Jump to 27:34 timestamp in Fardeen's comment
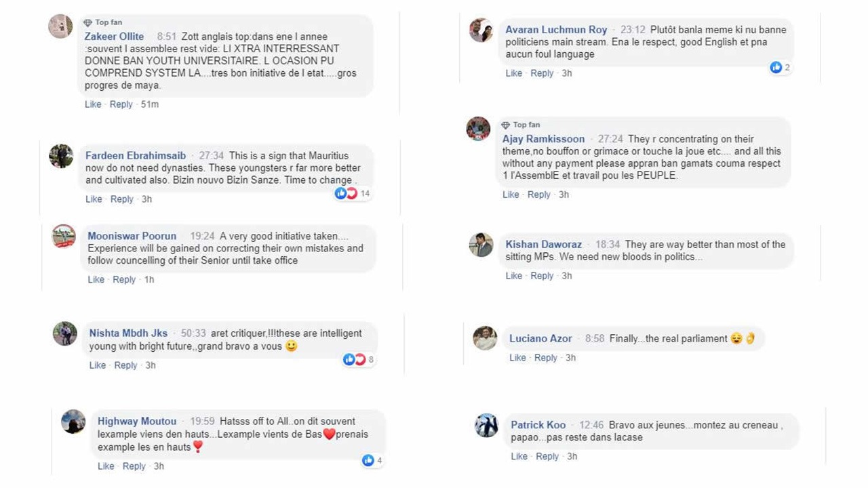Image resolution: width=868 pixels, height=488 pixels. point(211,156)
